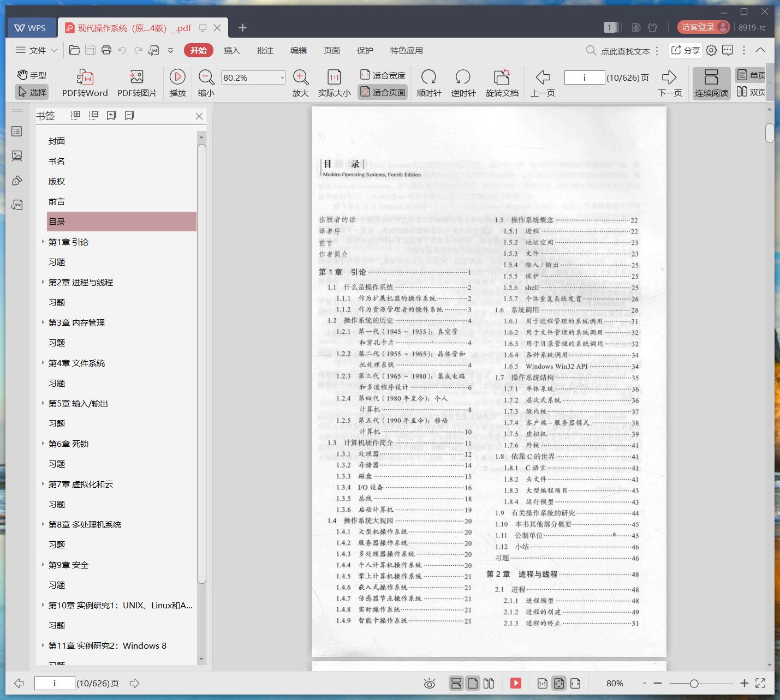The width and height of the screenshot is (780, 700).
Task: Click 访客登录 login button
Action: [704, 27]
